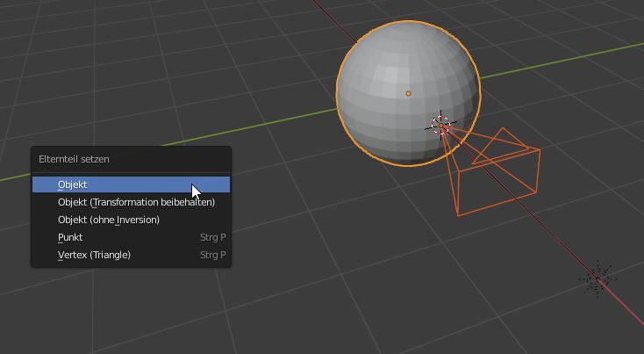Click empty viewport area above the menu

click(x=132, y=70)
